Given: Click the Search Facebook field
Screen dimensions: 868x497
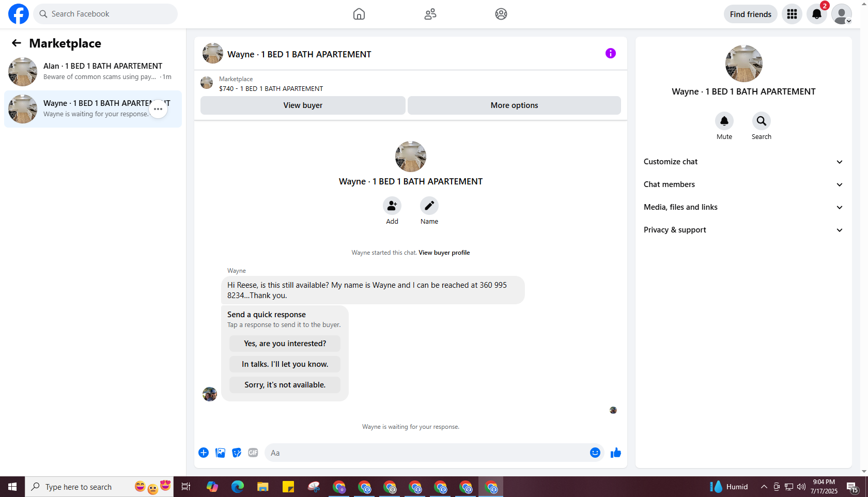Looking at the screenshot, I should pyautogui.click(x=105, y=14).
